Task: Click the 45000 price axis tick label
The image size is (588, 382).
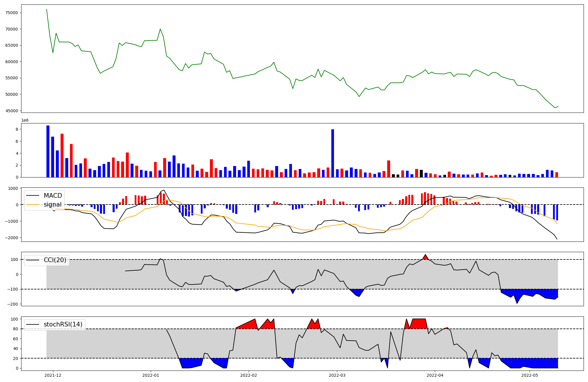Action: (12, 111)
